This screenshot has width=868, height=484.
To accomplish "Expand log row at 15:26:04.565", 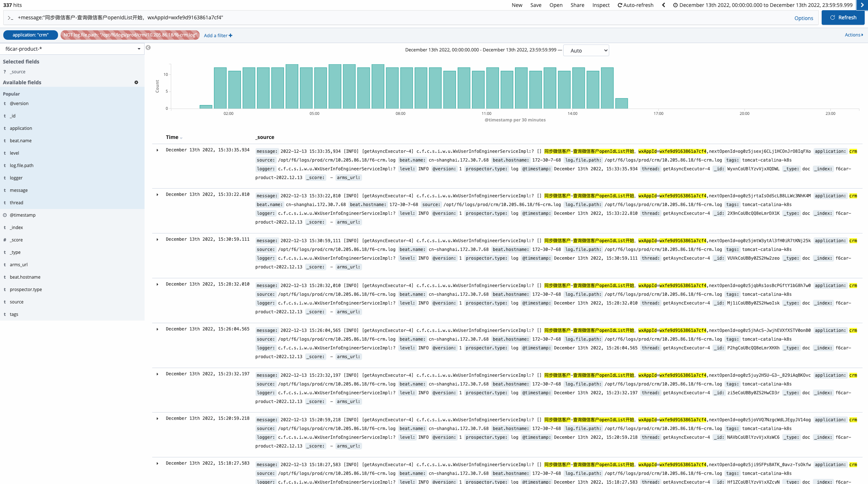I will (x=158, y=329).
